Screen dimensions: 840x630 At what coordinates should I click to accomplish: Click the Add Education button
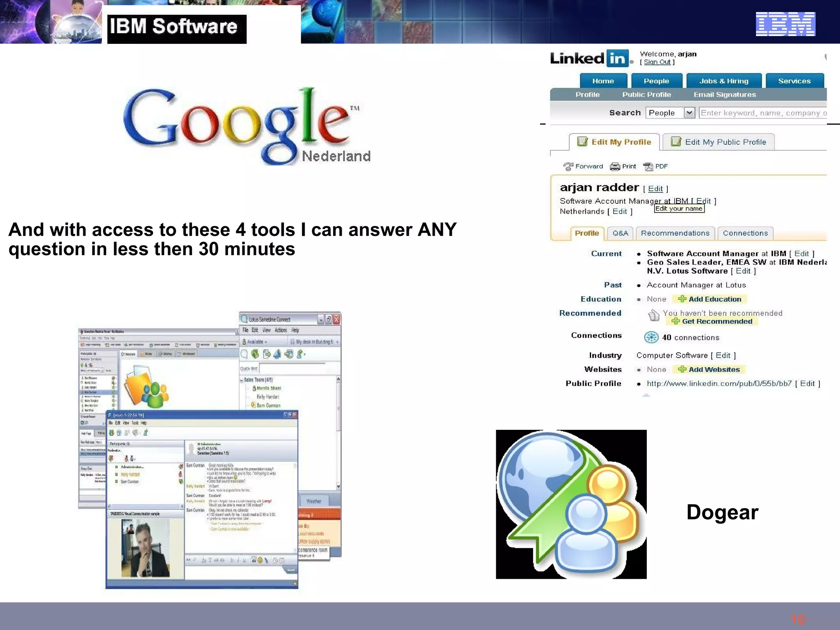710,299
